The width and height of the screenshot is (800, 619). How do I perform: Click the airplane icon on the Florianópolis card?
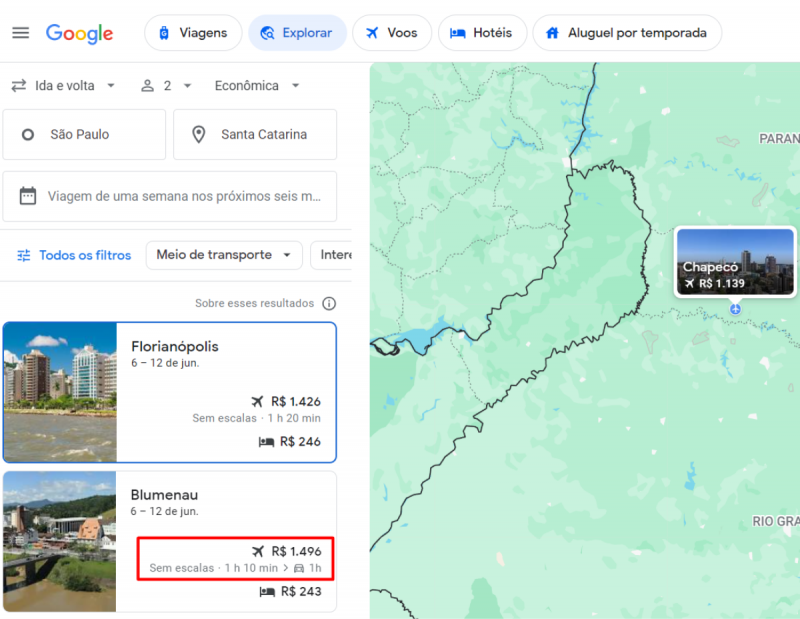259,400
